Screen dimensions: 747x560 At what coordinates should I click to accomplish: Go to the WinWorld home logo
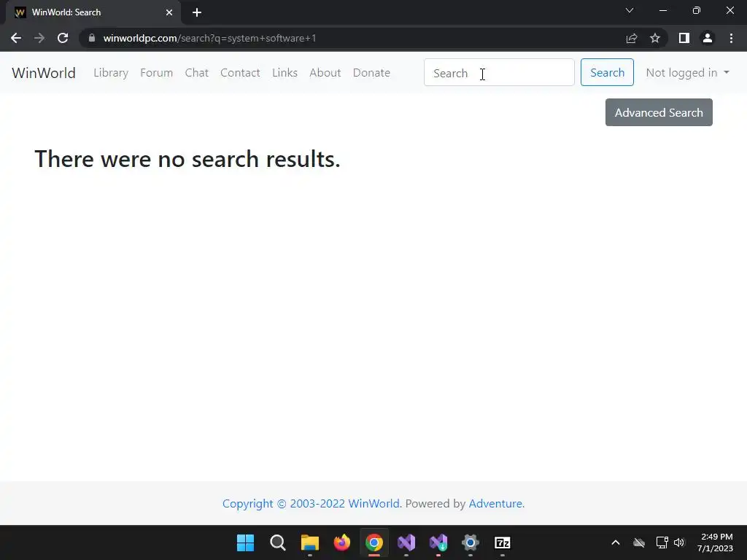pos(44,73)
